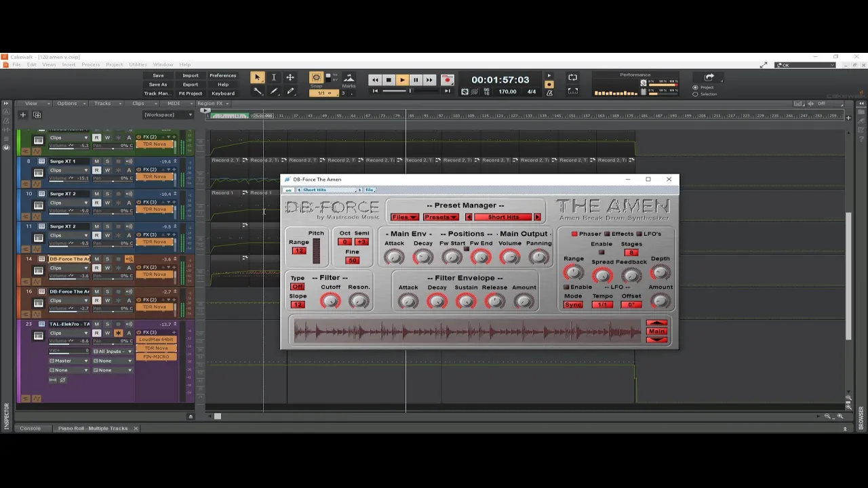
Task: Open the Clips dropdown in track view menu
Action: pyautogui.click(x=141, y=104)
